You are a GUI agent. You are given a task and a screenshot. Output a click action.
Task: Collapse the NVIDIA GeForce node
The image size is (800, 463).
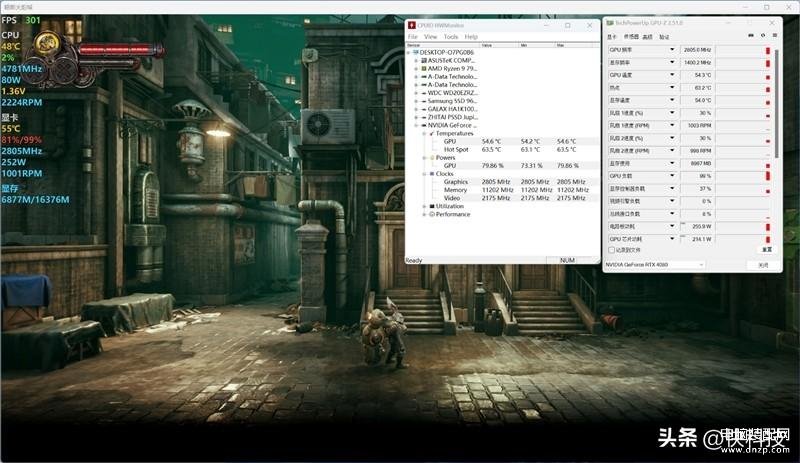[x=416, y=126]
